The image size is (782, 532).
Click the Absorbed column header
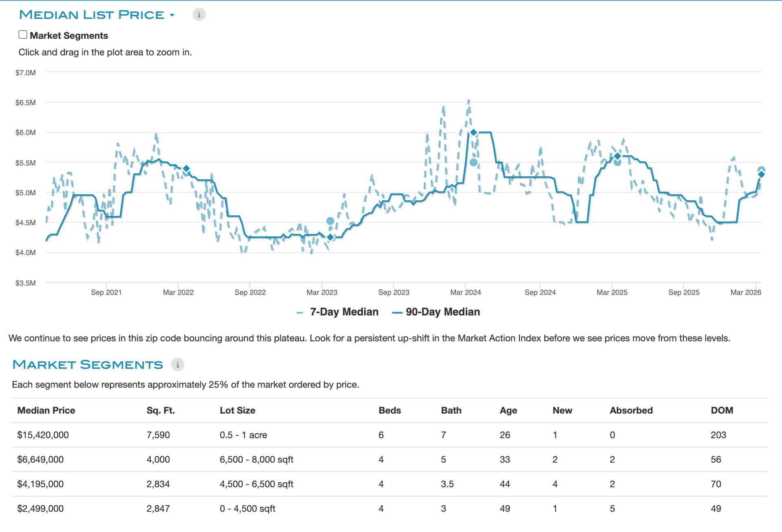pyautogui.click(x=631, y=411)
